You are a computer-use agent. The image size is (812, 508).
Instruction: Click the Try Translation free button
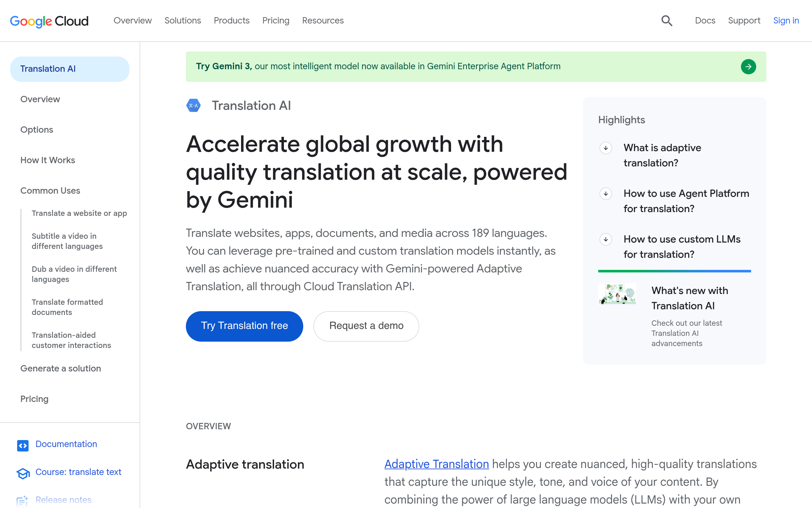[x=244, y=326]
